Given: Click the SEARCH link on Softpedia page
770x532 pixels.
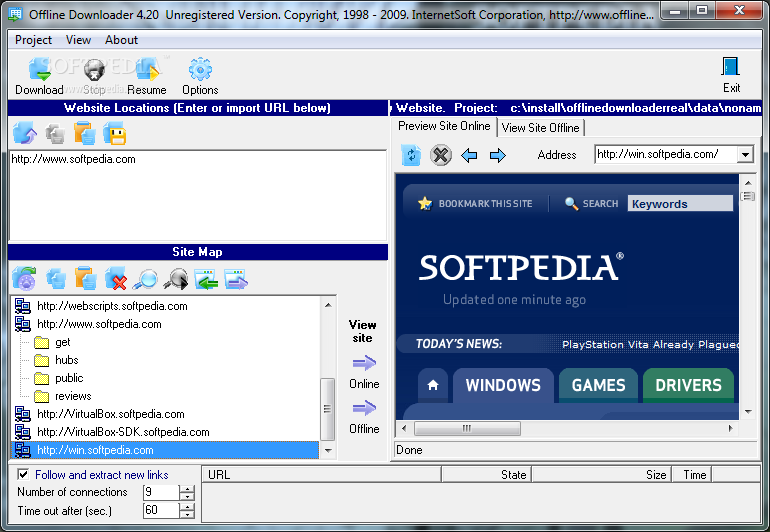Looking at the screenshot, I should (600, 203).
